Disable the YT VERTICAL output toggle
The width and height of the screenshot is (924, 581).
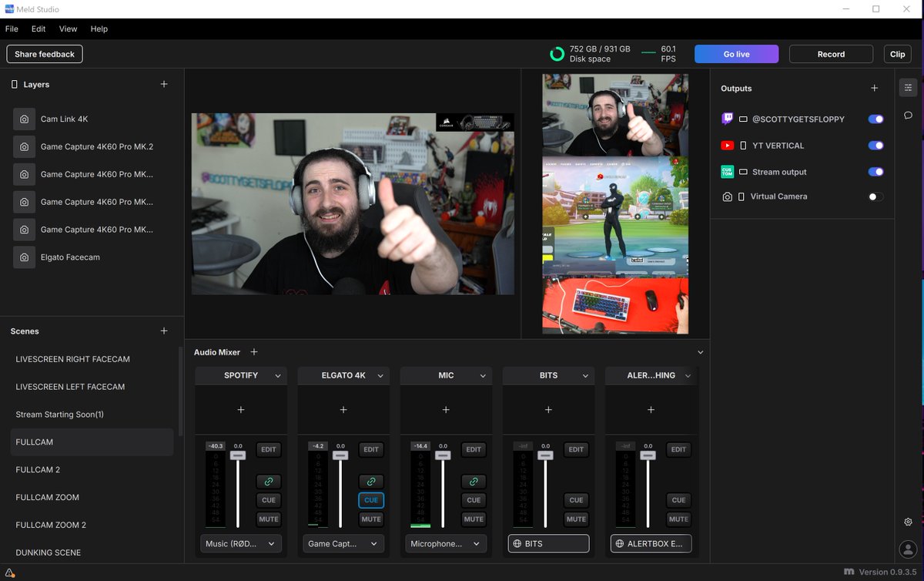[x=875, y=145]
